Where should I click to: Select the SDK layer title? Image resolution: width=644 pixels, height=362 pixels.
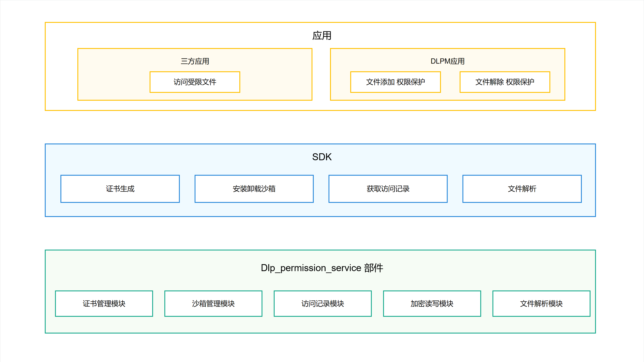click(322, 157)
